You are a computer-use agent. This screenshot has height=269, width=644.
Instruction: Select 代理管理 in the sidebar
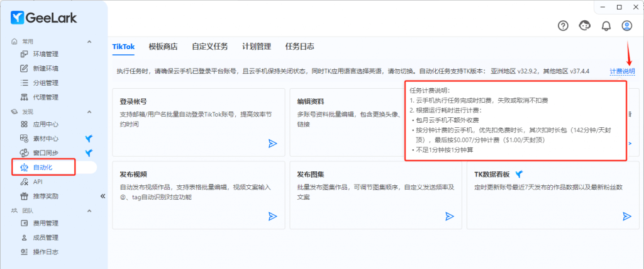(45, 97)
